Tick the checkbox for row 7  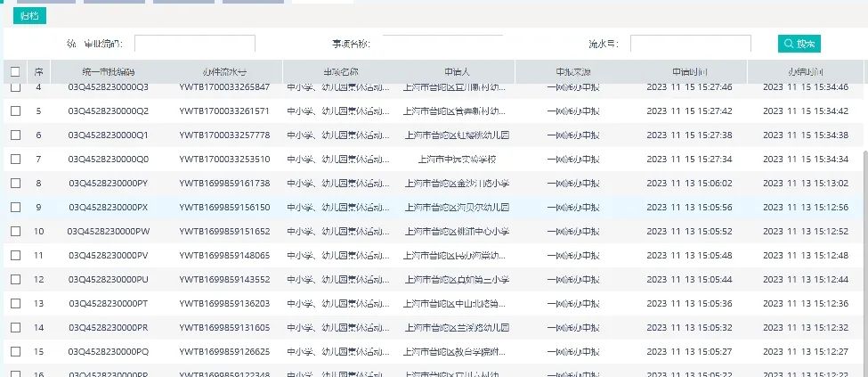tap(15, 159)
